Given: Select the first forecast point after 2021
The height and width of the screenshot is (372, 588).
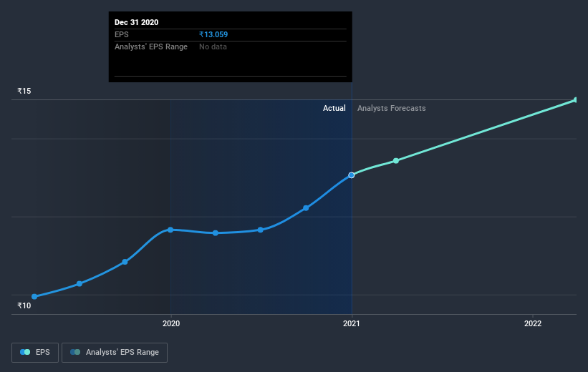Looking at the screenshot, I should tap(396, 161).
